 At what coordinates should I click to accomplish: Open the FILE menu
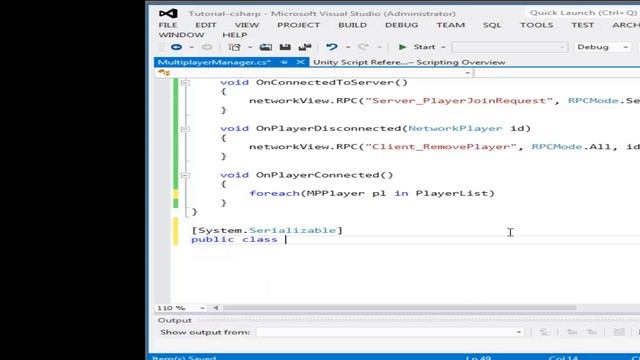(168, 25)
